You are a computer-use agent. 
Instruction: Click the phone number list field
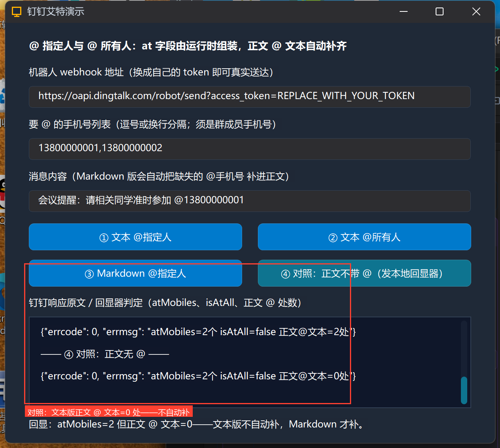(x=250, y=149)
